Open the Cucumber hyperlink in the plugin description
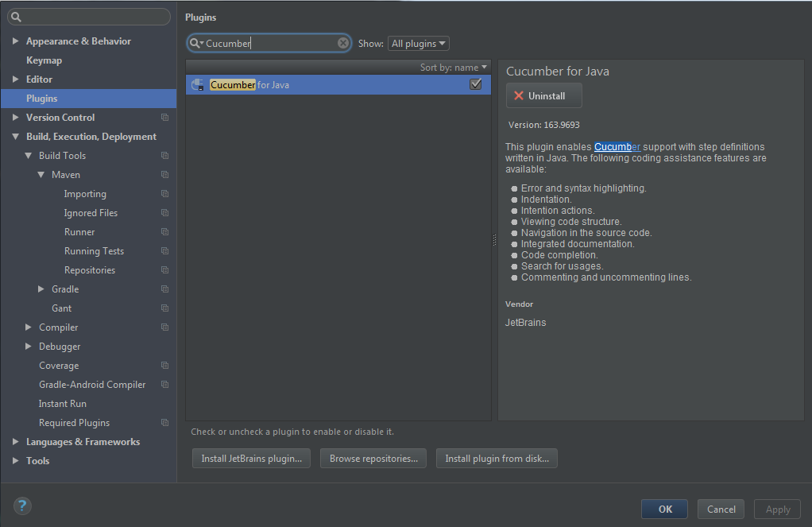812x527 pixels. [x=617, y=146]
